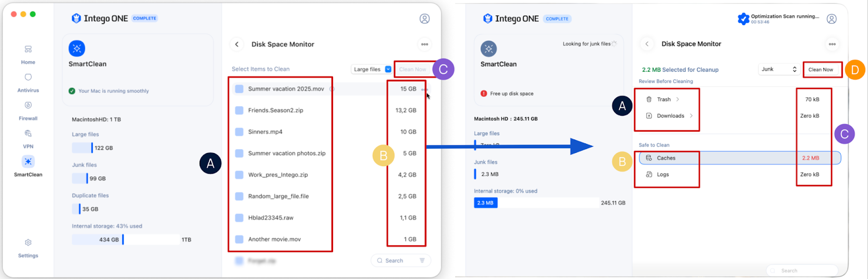Screen dimensions: 868x279
Task: Check the box for Random_large_file.file
Action: point(239,196)
